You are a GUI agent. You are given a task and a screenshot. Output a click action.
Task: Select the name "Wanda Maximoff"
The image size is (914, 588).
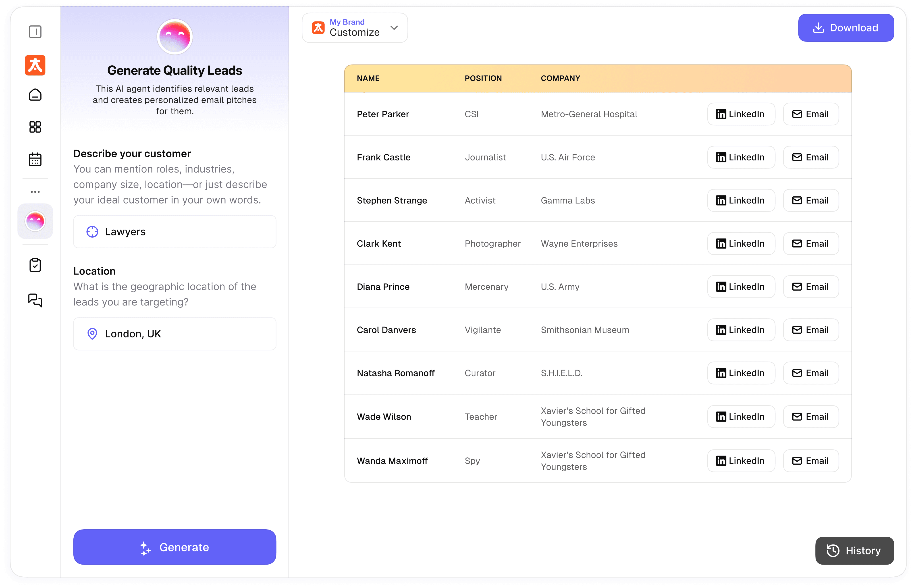(x=392, y=461)
